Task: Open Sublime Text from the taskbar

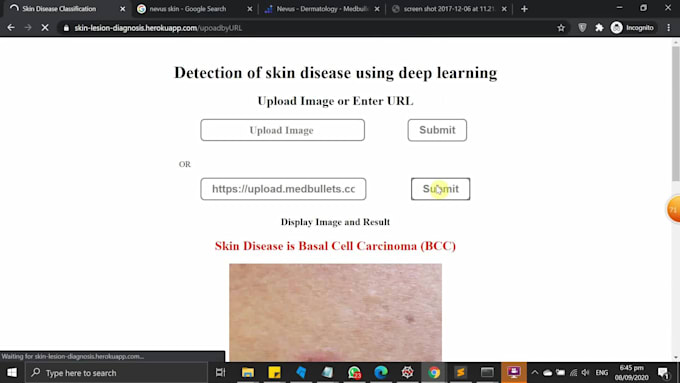Action: point(461,373)
